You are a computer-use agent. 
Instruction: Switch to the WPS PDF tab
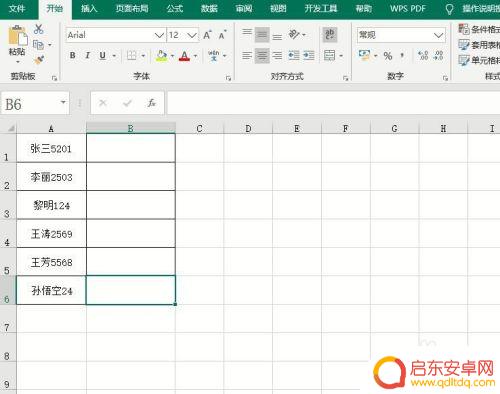(x=408, y=8)
